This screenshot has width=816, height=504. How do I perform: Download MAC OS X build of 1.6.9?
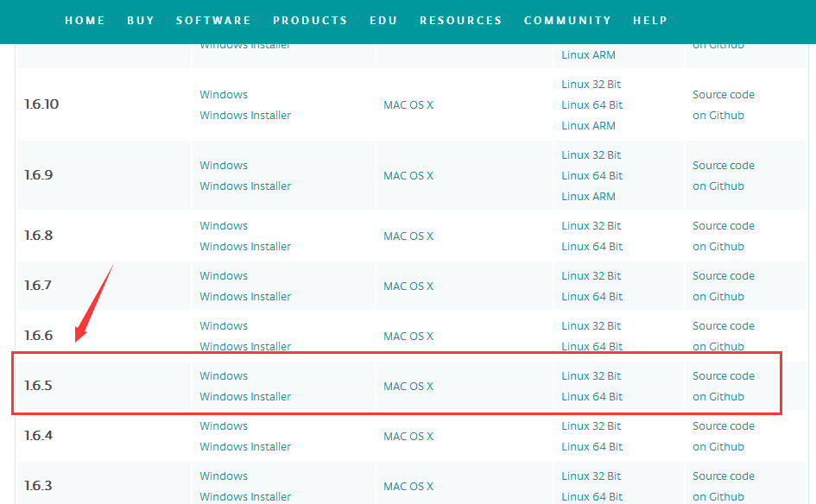[408, 176]
